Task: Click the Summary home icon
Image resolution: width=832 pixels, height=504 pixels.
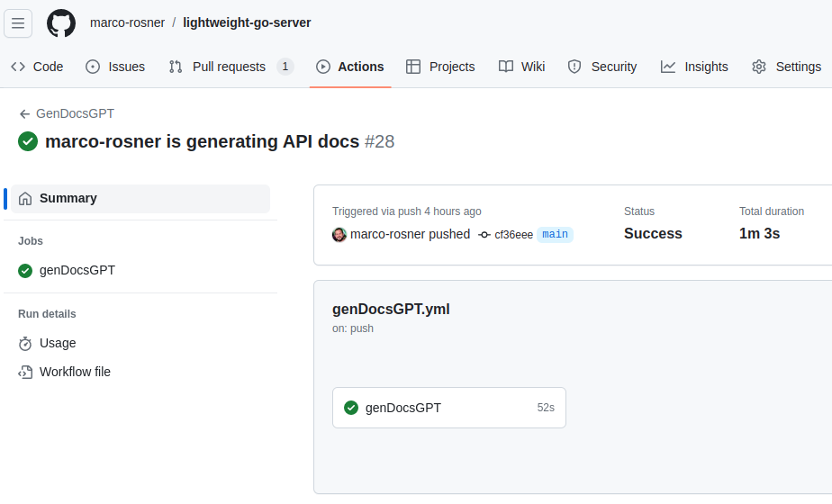Action: 25,198
